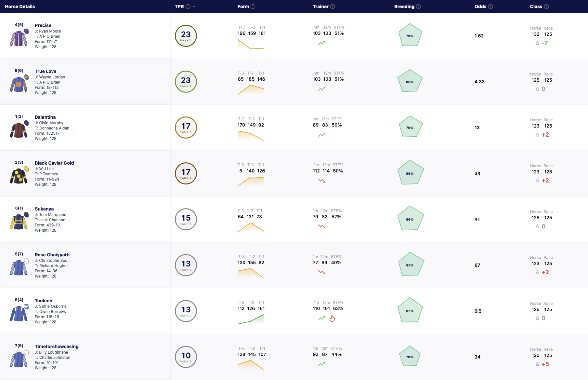
Task: Click Precise's class delta -7 value
Action: tap(544, 43)
